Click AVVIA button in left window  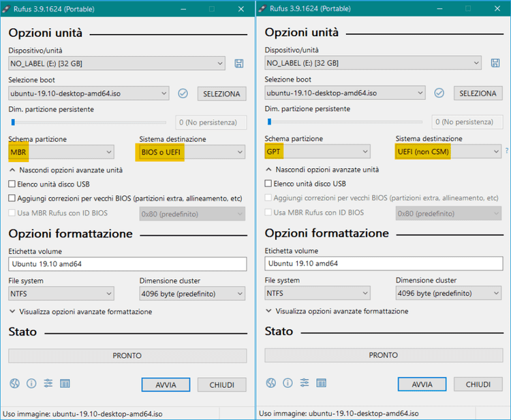pyautogui.click(x=166, y=385)
